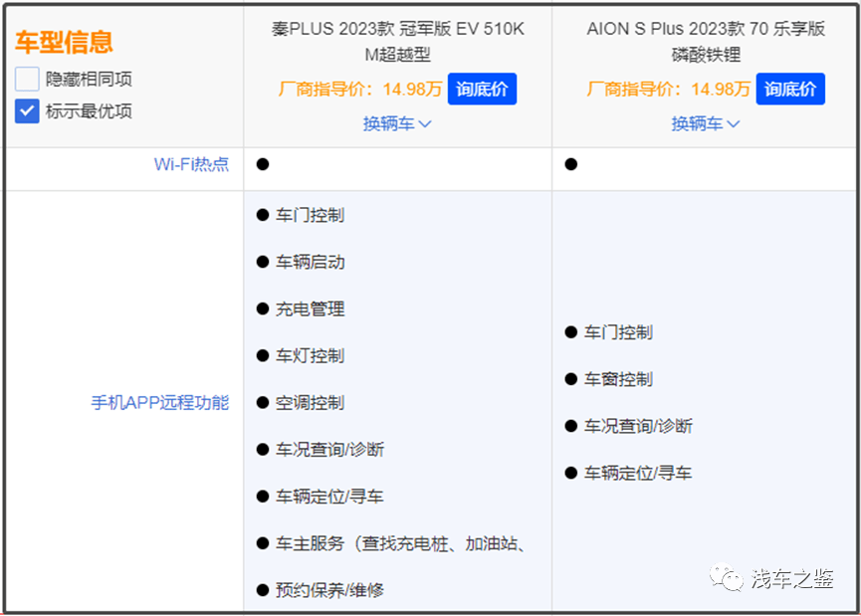Click 询底价 for 秦PLUS 2023款
The width and height of the screenshot is (861, 616).
[482, 89]
